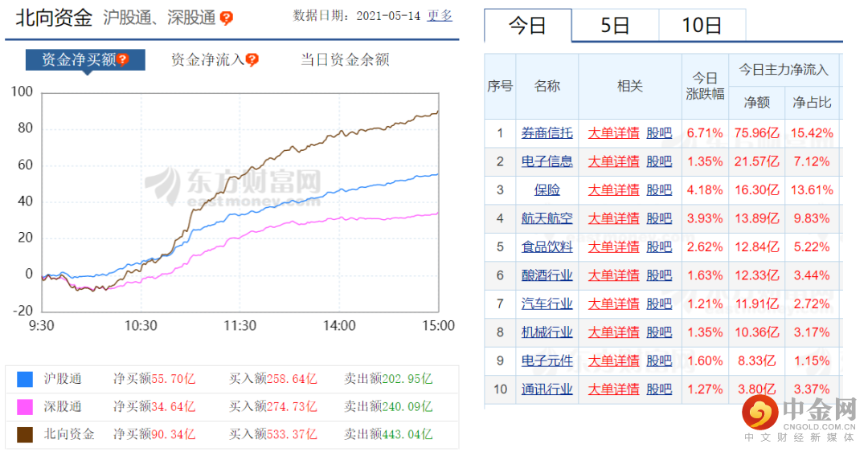This screenshot has width=868, height=452.
Task: Select the 今日 ranking tab
Action: pyautogui.click(x=527, y=26)
